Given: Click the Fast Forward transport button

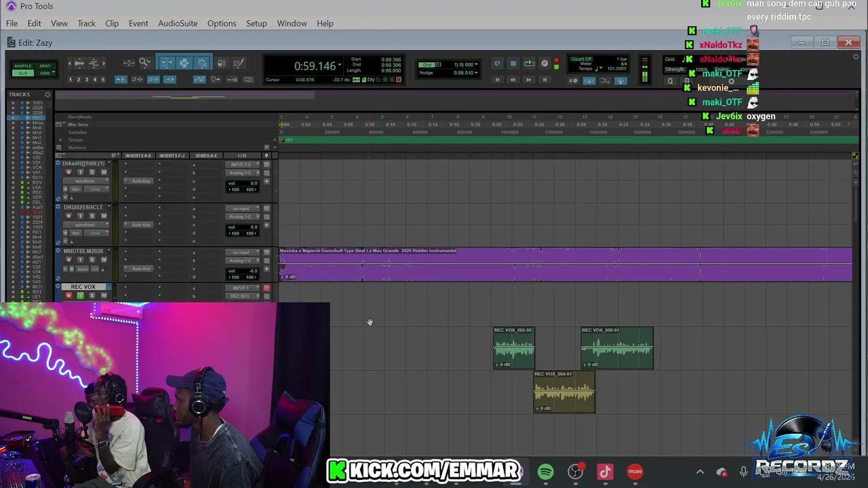Looking at the screenshot, I should 529,79.
